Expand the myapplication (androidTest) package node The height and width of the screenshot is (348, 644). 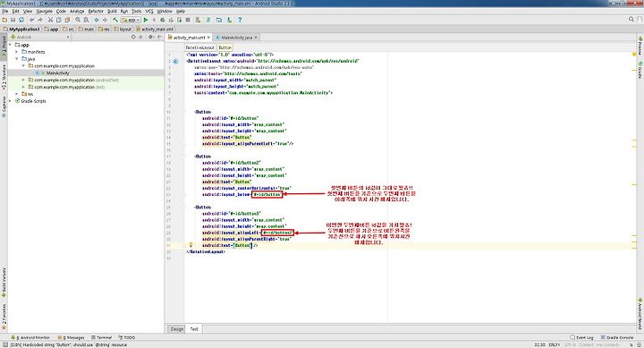coord(23,80)
